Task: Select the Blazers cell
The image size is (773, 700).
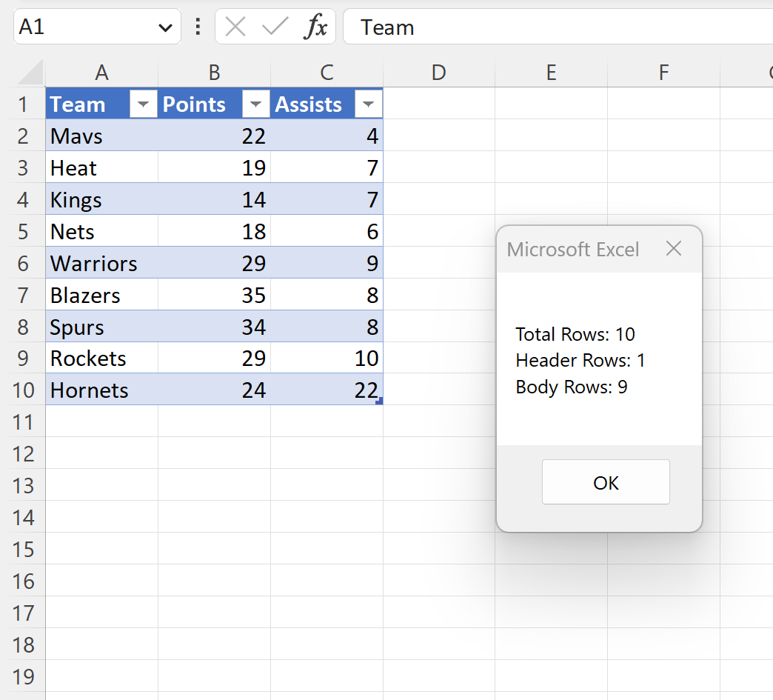Action: click(x=101, y=295)
